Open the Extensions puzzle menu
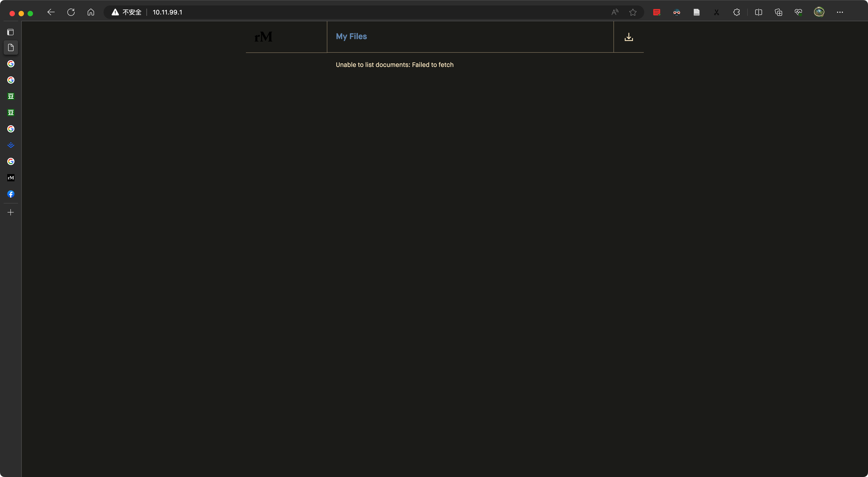 (737, 12)
